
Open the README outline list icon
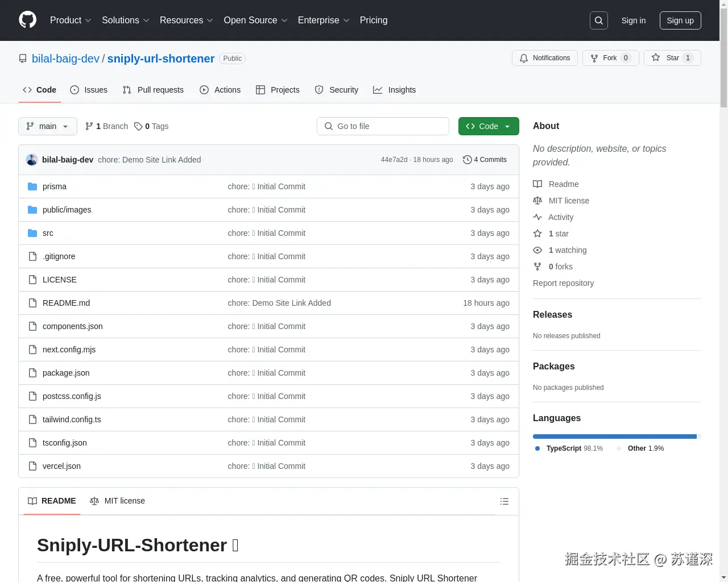click(x=504, y=501)
